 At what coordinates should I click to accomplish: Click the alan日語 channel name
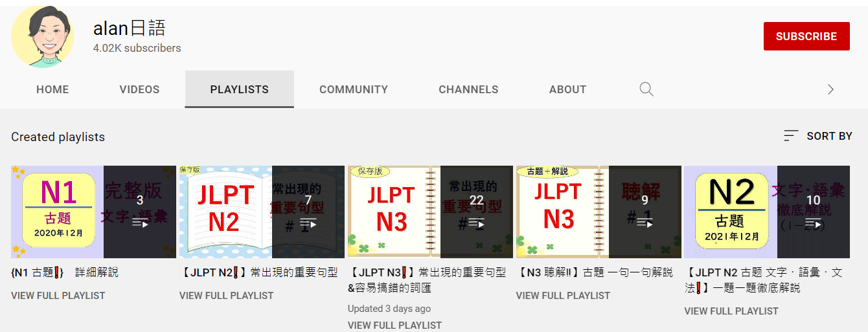click(130, 28)
